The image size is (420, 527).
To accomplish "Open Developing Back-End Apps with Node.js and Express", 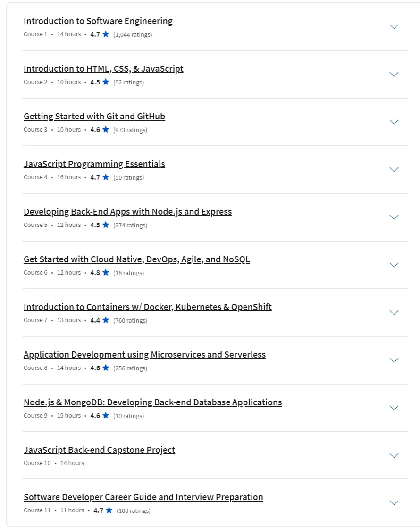I will [127, 212].
